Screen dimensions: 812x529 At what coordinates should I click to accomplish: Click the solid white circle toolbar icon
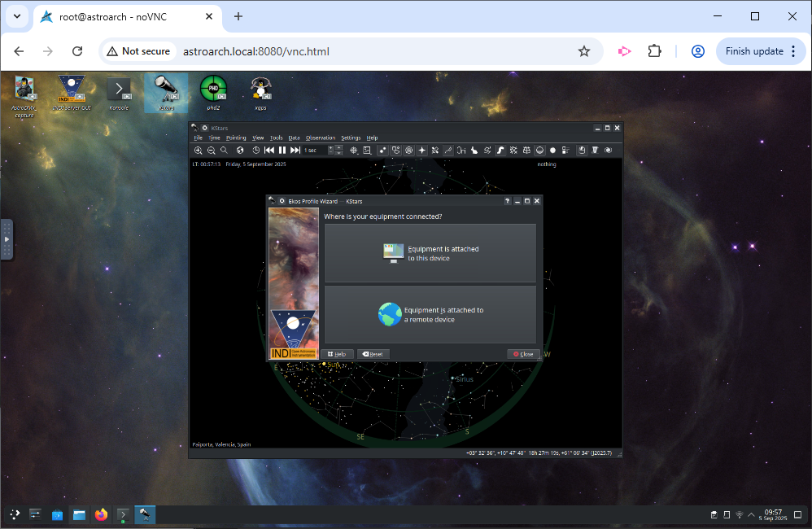coord(552,151)
